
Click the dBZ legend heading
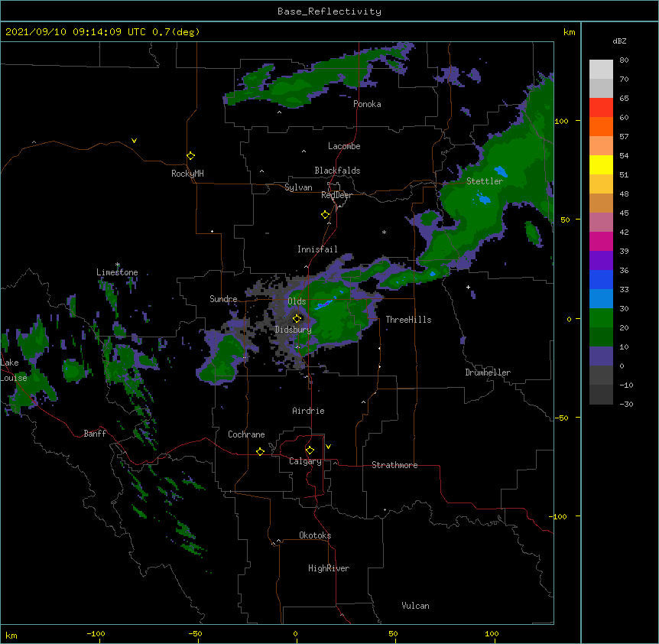point(619,41)
